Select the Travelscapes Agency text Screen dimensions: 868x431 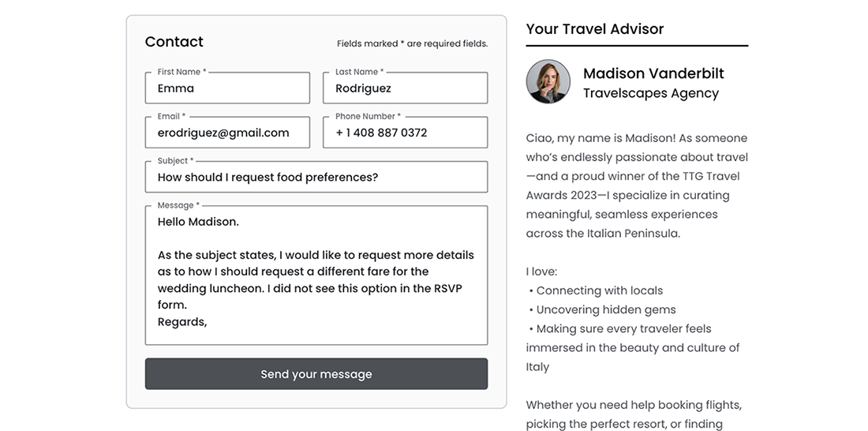pyautogui.click(x=651, y=93)
